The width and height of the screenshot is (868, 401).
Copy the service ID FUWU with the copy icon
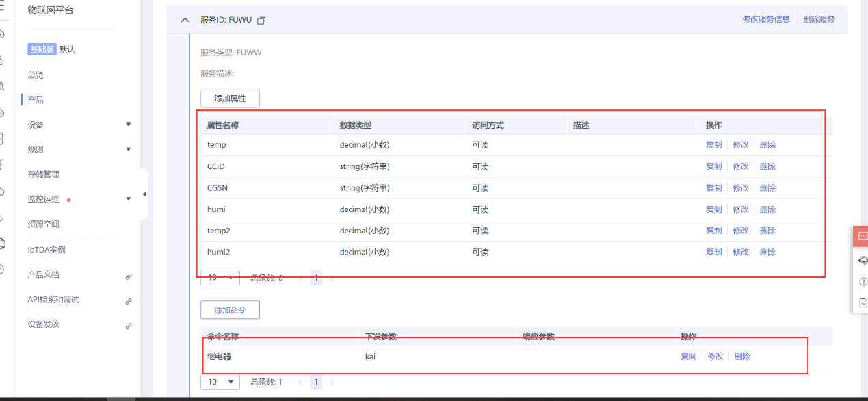[x=261, y=21]
